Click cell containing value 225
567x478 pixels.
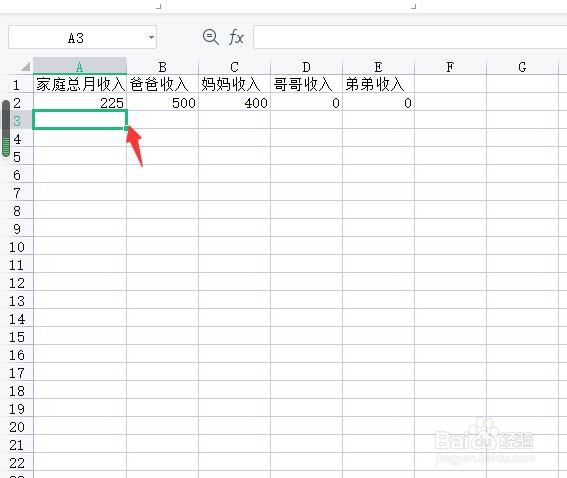(80, 102)
